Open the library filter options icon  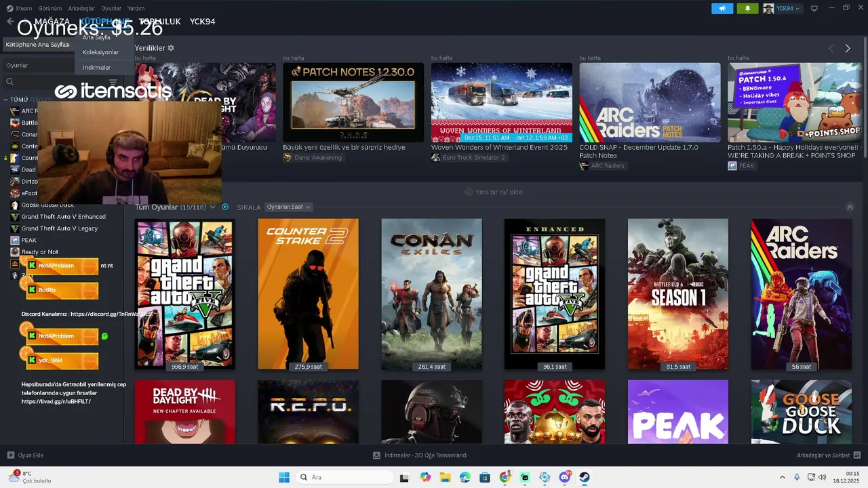(113, 82)
